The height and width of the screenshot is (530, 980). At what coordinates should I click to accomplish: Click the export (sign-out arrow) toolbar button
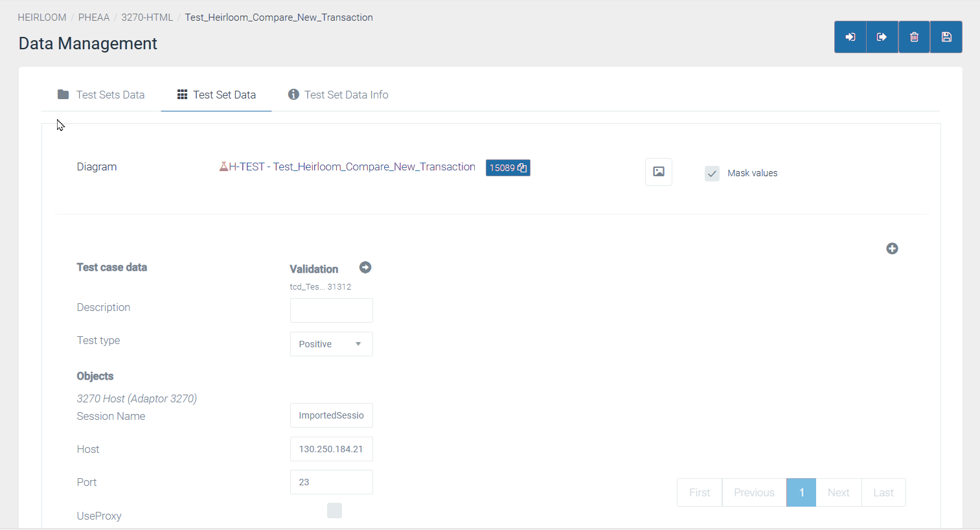882,37
